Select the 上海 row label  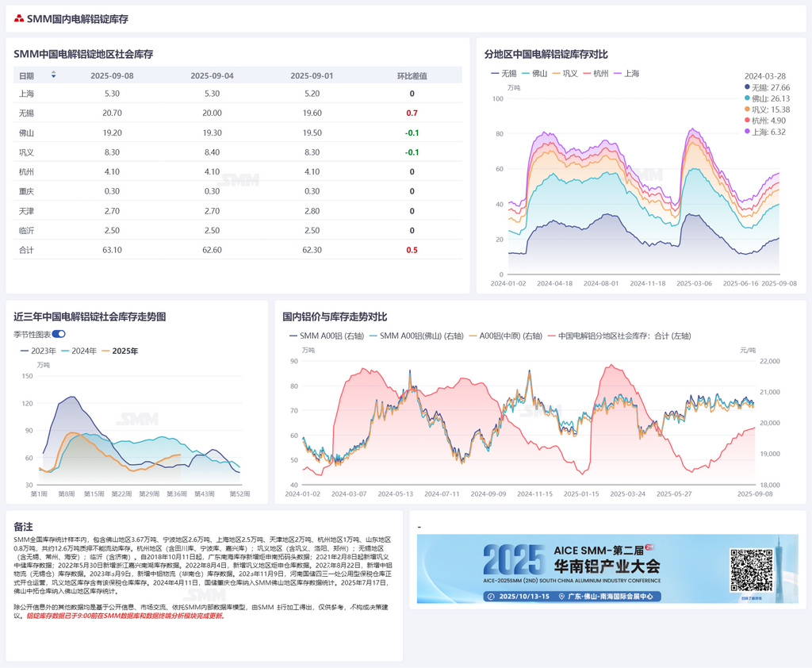26,94
